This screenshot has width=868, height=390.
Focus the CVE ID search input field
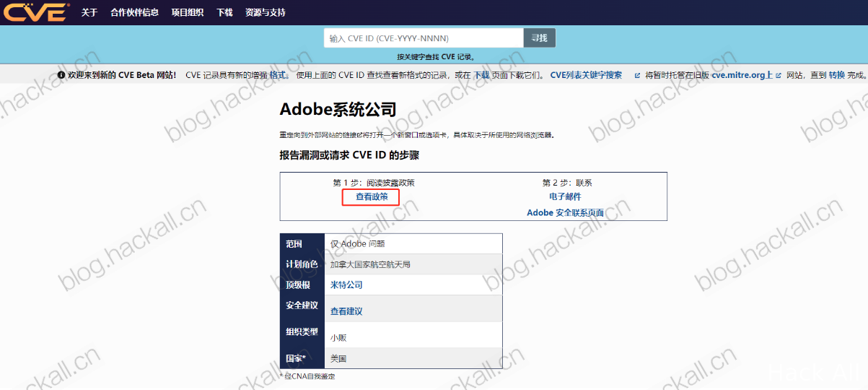424,38
